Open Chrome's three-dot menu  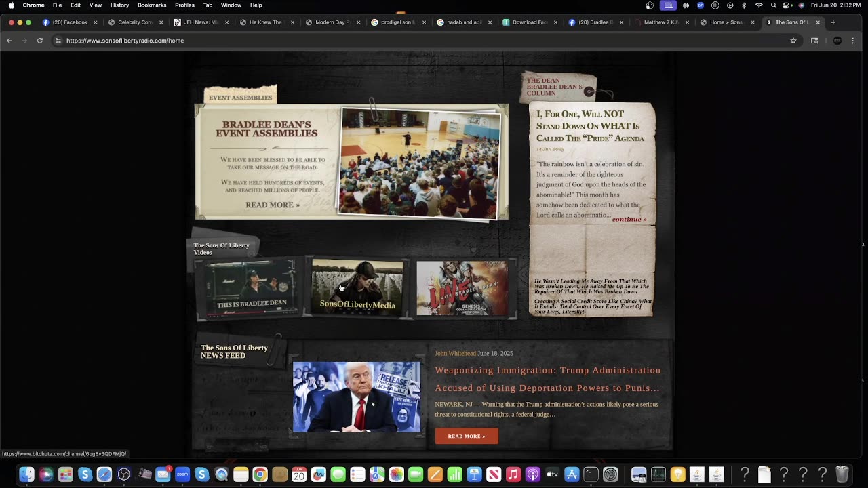853,41
